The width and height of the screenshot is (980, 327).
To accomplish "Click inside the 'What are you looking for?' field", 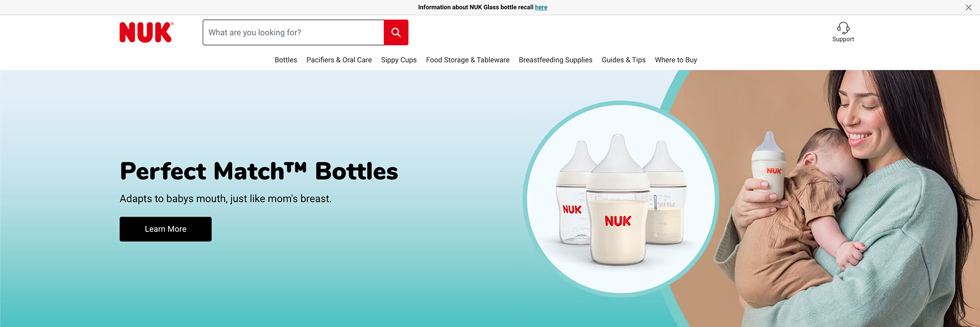I will [293, 32].
